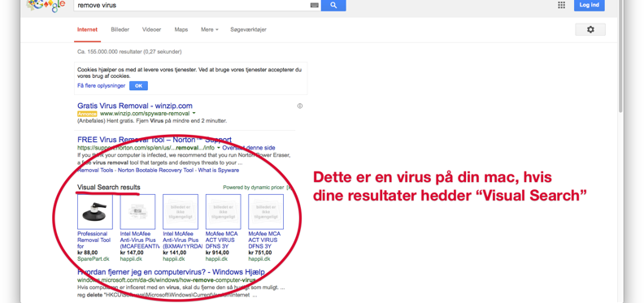
Task: Open 'What is Spyware' sitelink
Action: coord(219,170)
